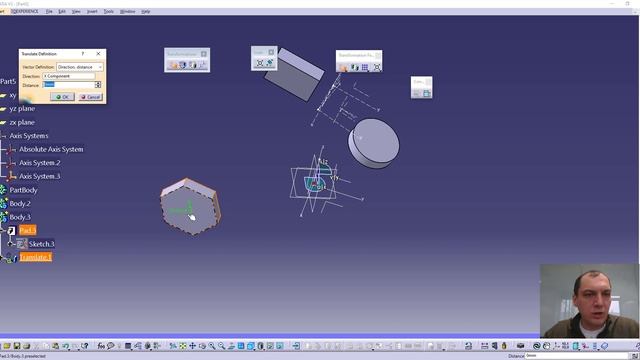640x360 pixels.
Task: Select the rectangular block in the viewport
Action: [294, 76]
